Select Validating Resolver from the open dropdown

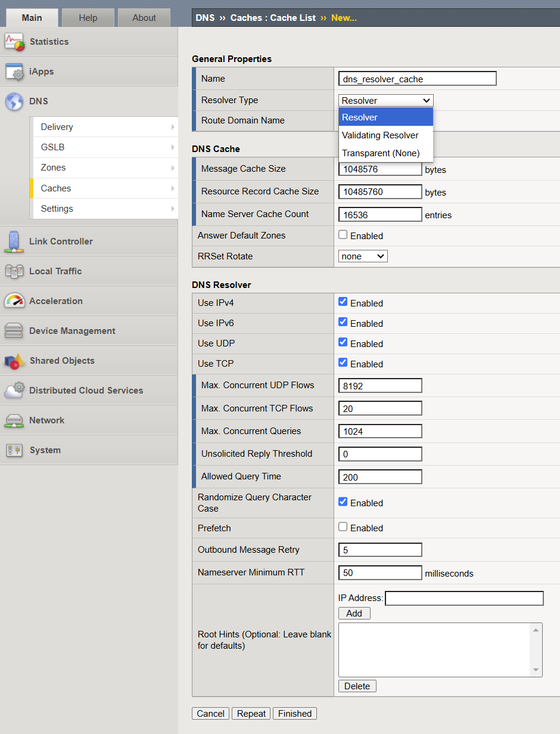[x=380, y=135]
